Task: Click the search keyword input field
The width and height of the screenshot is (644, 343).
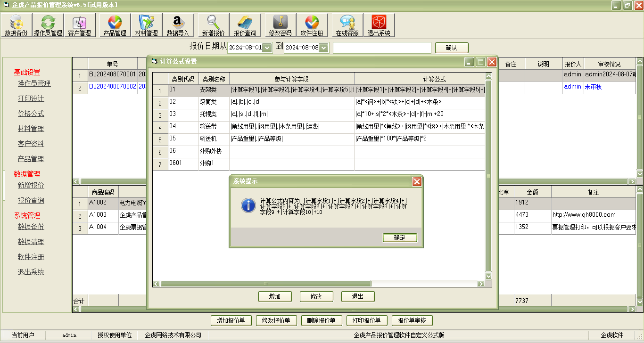Action: point(382,47)
